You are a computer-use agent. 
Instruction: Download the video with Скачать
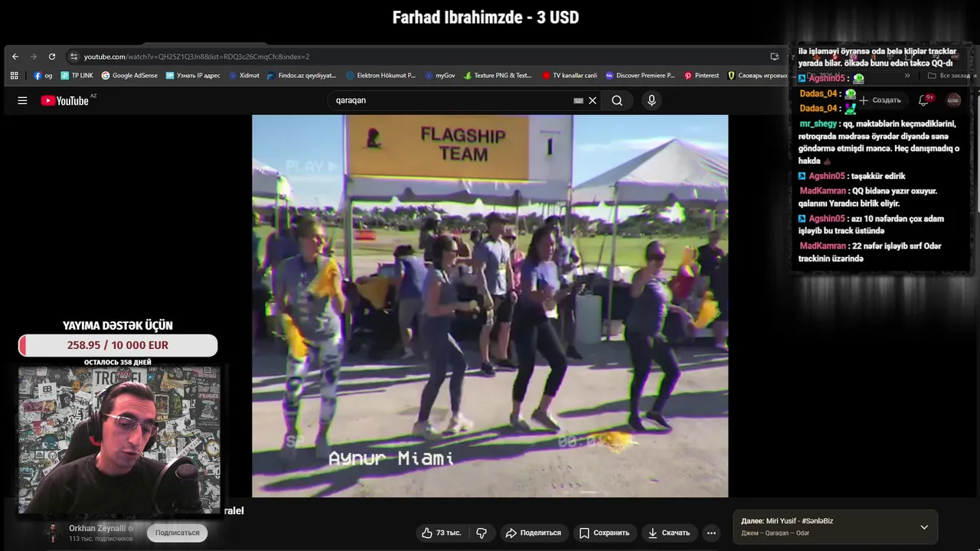click(x=669, y=533)
